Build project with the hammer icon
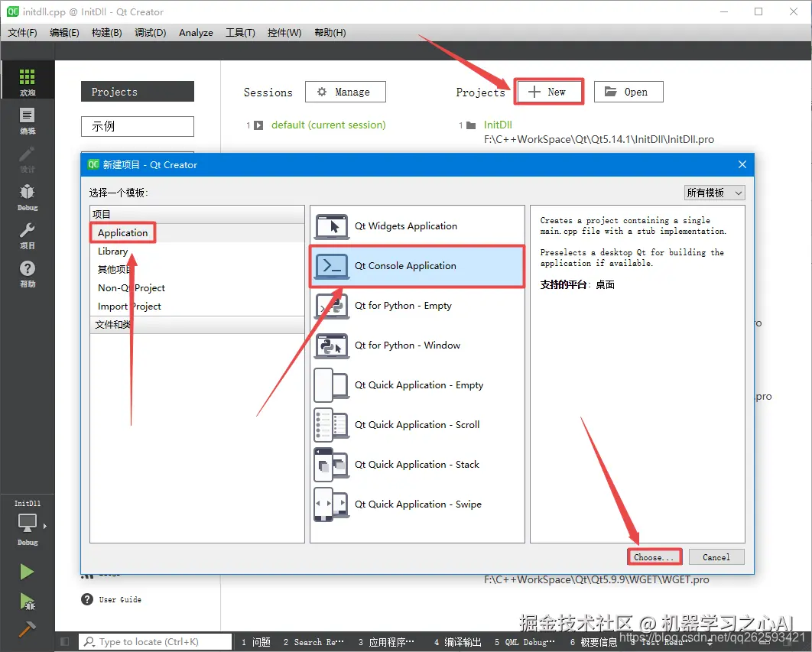This screenshot has width=812, height=652. pos(27,629)
